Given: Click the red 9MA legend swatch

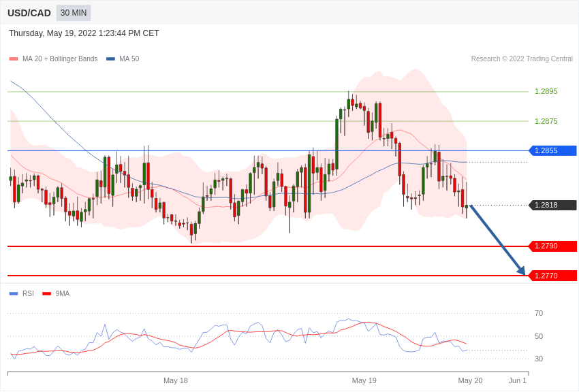Looking at the screenshot, I should tap(47, 294).
